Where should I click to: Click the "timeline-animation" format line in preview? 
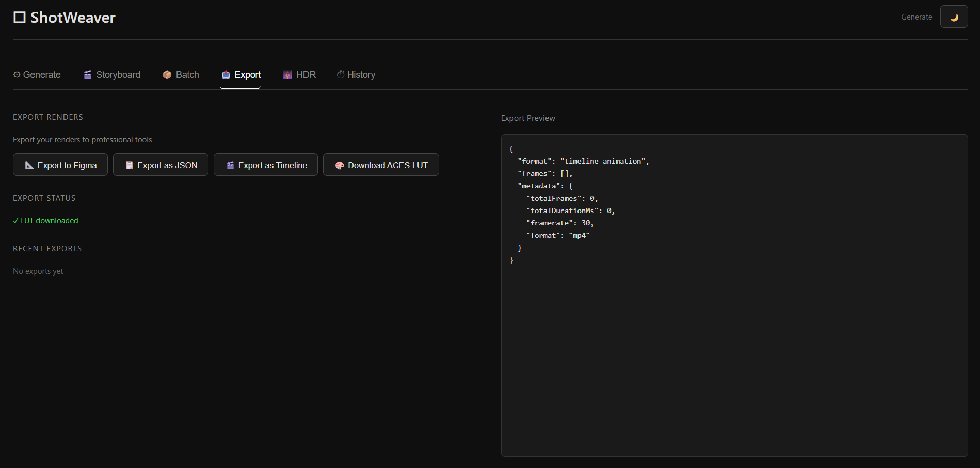coord(583,162)
